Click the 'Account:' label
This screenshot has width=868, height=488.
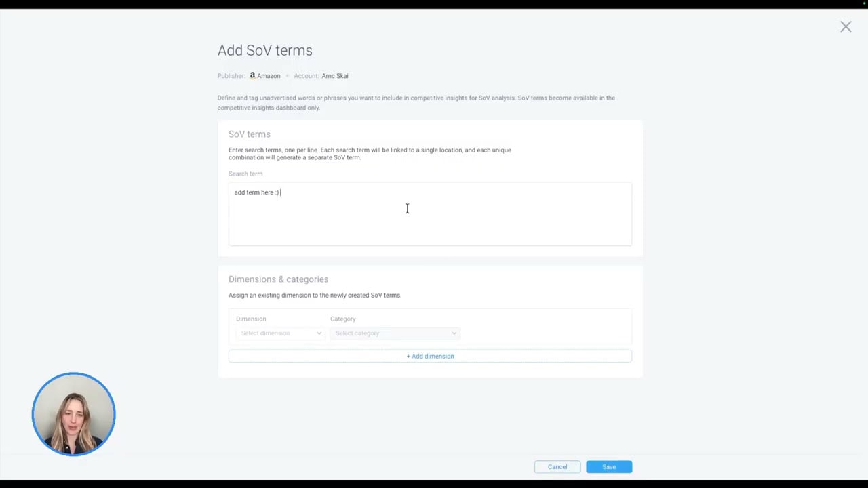(306, 76)
